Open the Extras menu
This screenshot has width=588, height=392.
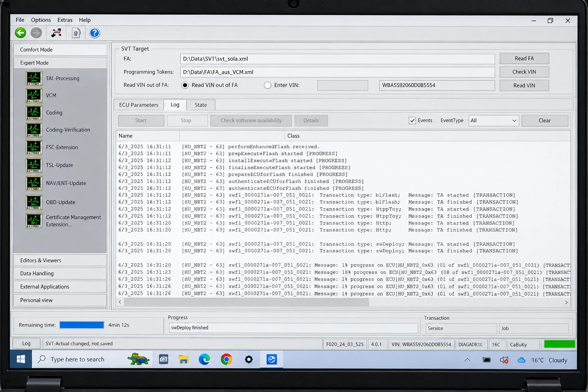click(x=65, y=20)
